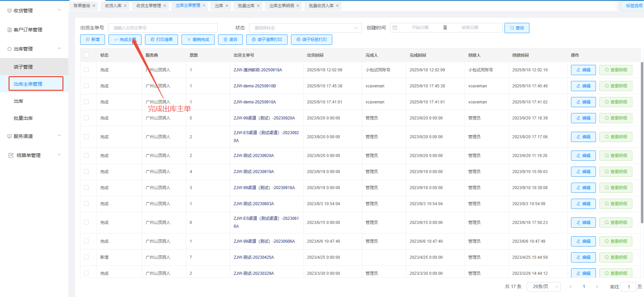Click the 打印清单 printer icon button
This screenshot has height=297, width=644.
[x=161, y=40]
